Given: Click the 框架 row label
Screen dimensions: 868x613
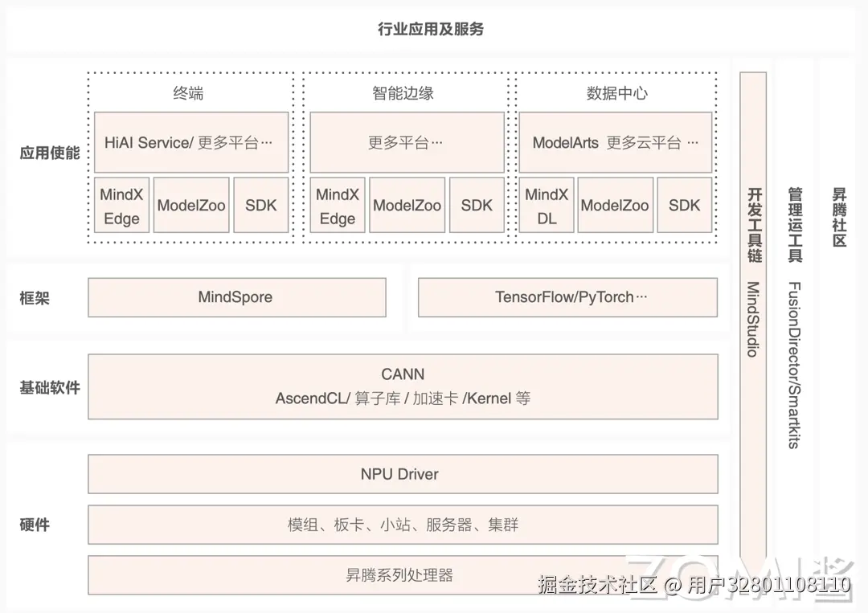Looking at the screenshot, I should [35, 298].
